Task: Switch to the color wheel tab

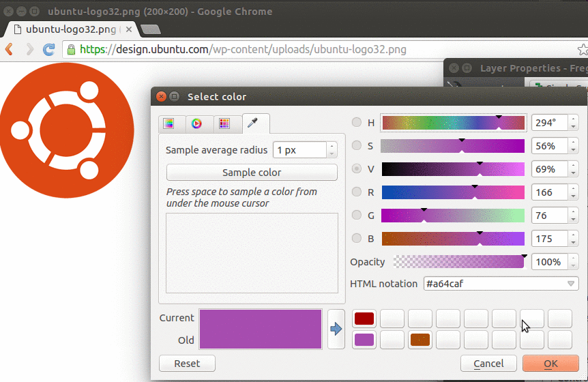Action: (196, 123)
